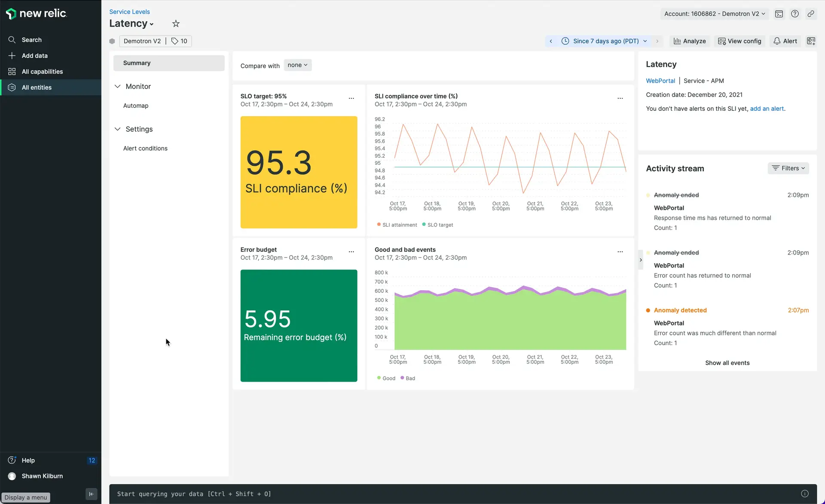
Task: Click the help question mark icon in the top bar
Action: (x=795, y=14)
